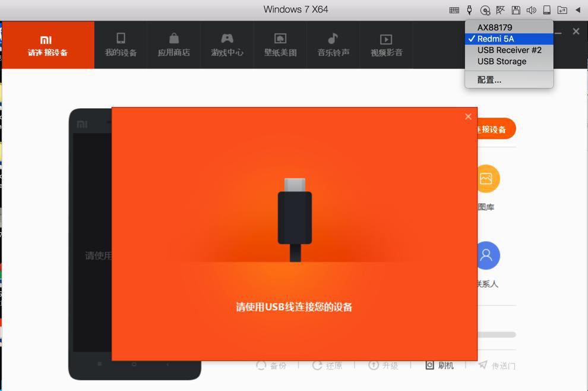Click the 还原 restore button
Screen dimensions: 588x391
point(327,365)
